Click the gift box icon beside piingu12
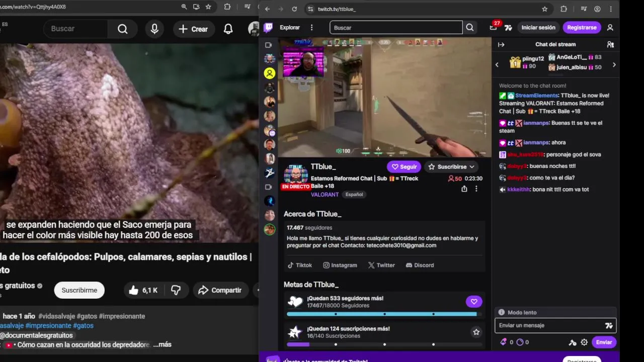Viewport: 644px width, 362px height. click(515, 62)
